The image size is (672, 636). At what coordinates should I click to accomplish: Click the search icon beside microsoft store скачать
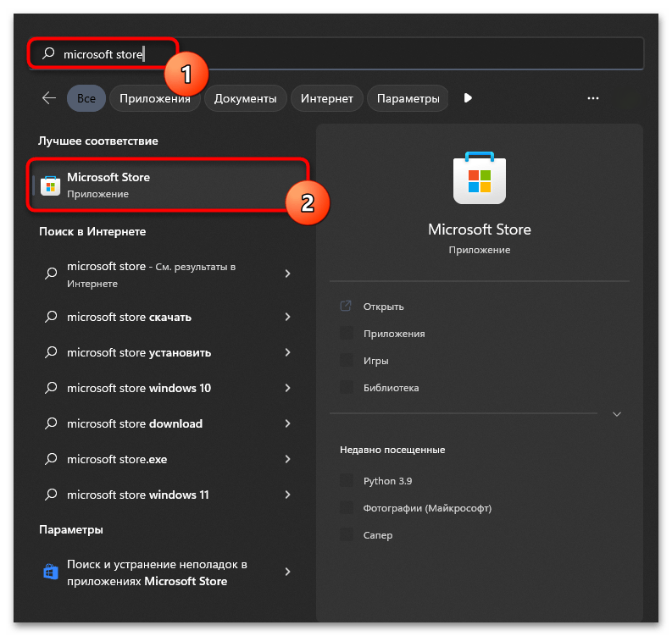(51, 317)
